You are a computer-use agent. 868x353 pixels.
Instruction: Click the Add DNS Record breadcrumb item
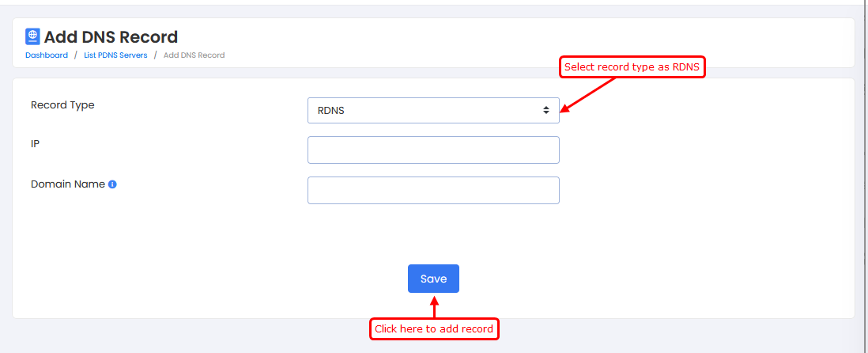click(194, 55)
